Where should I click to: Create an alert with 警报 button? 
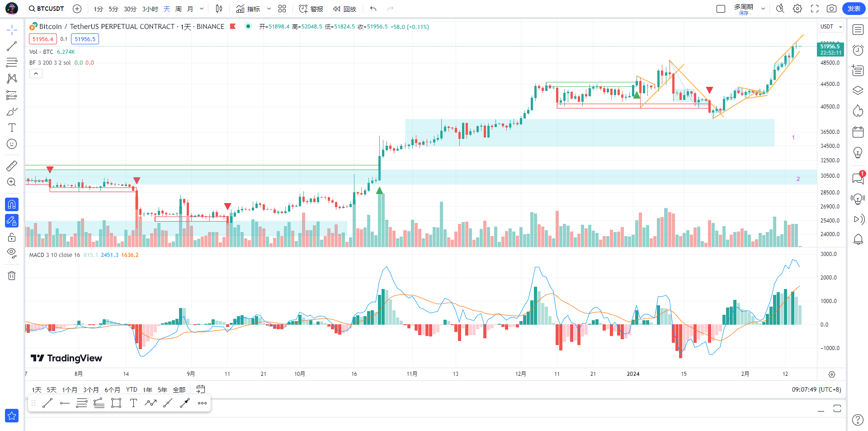click(311, 9)
